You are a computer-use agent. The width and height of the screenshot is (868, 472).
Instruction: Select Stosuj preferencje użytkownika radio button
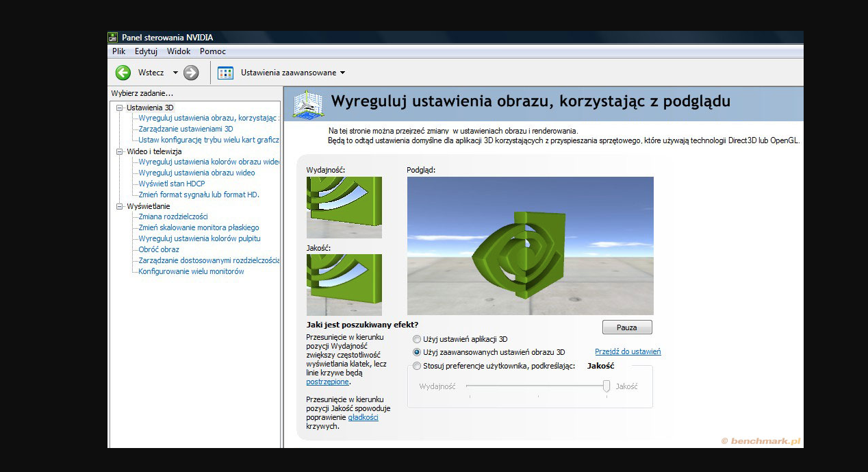(417, 366)
